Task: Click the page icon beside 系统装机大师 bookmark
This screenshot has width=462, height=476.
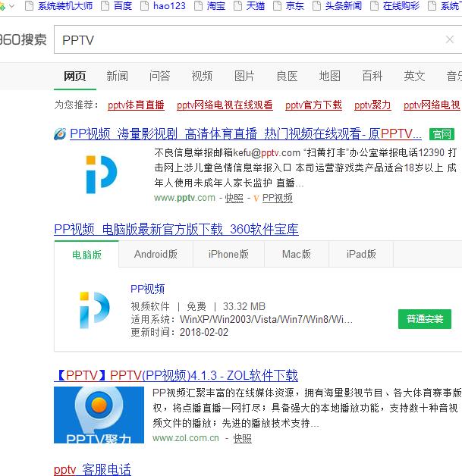Action: 29,5
